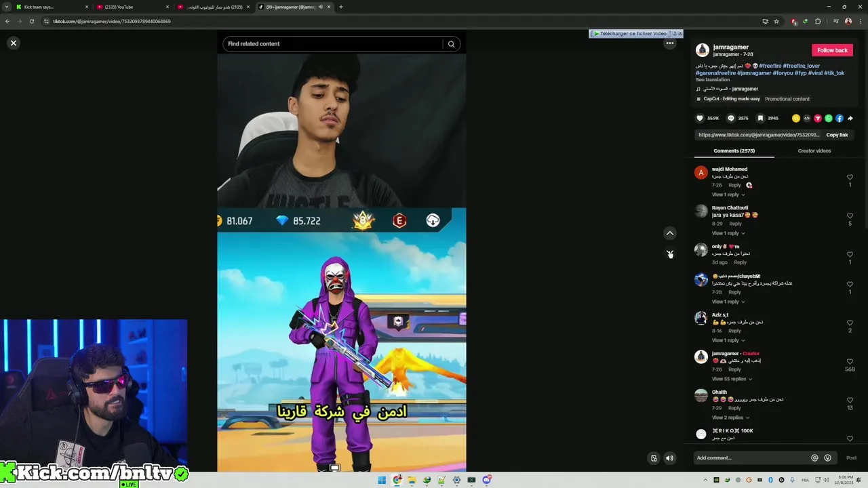Reload the page with the refresh icon
The height and width of the screenshot is (488, 868).
coord(31,21)
